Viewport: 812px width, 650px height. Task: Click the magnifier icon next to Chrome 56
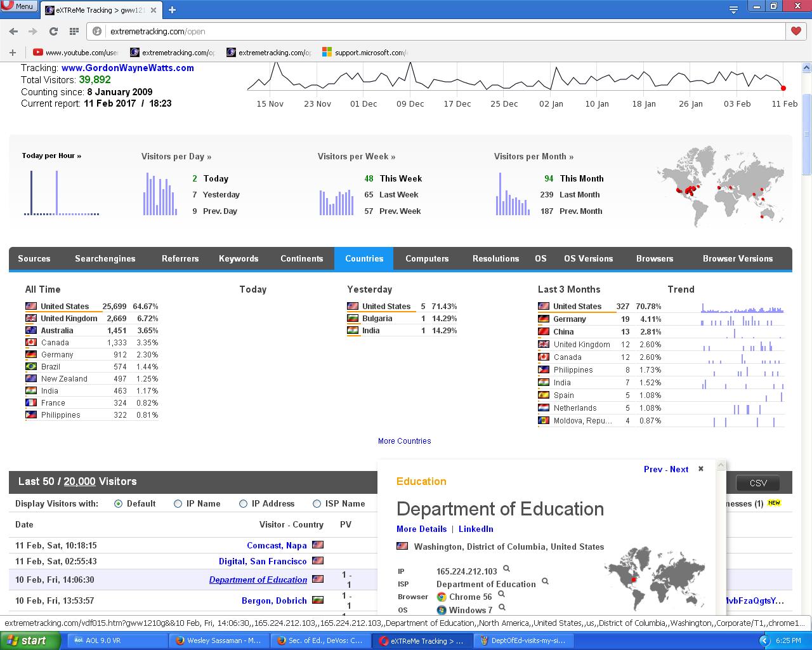click(501, 594)
